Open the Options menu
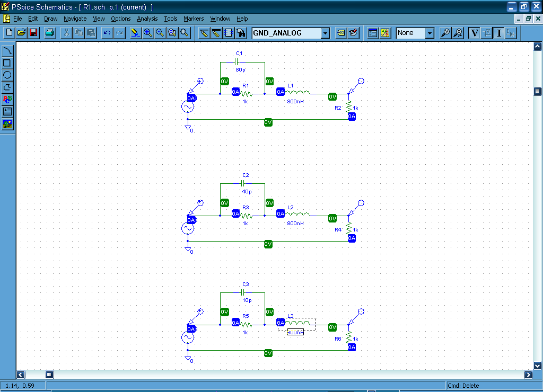543x392 pixels. coord(121,19)
